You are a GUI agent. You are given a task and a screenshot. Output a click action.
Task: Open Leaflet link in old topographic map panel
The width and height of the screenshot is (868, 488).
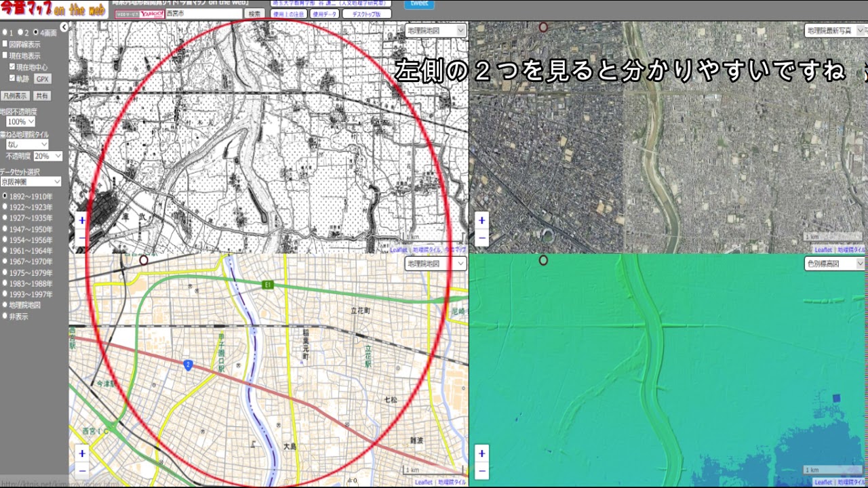pos(399,249)
